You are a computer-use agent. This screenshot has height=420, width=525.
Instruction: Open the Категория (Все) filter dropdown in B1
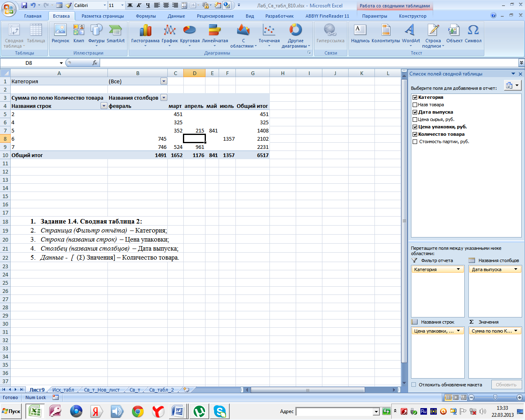[x=164, y=81]
